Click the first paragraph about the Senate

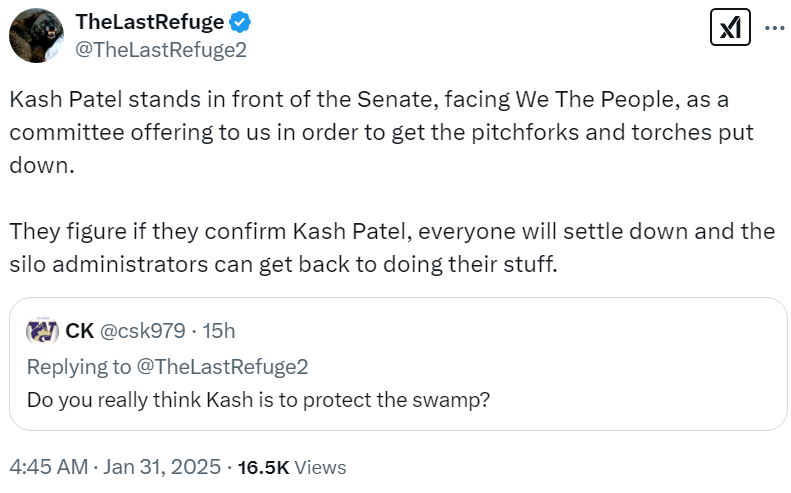(x=380, y=133)
